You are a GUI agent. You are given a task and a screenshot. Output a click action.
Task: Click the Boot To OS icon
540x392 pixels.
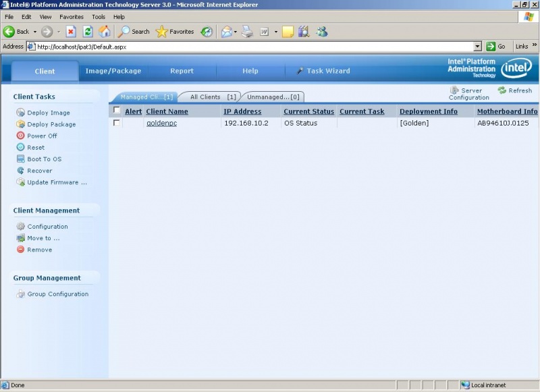tap(22, 159)
